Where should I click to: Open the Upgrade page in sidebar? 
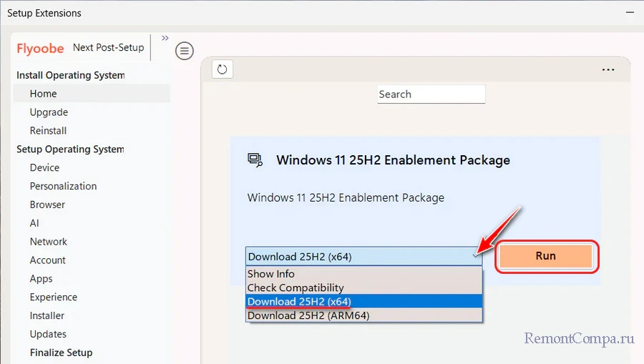(x=49, y=112)
